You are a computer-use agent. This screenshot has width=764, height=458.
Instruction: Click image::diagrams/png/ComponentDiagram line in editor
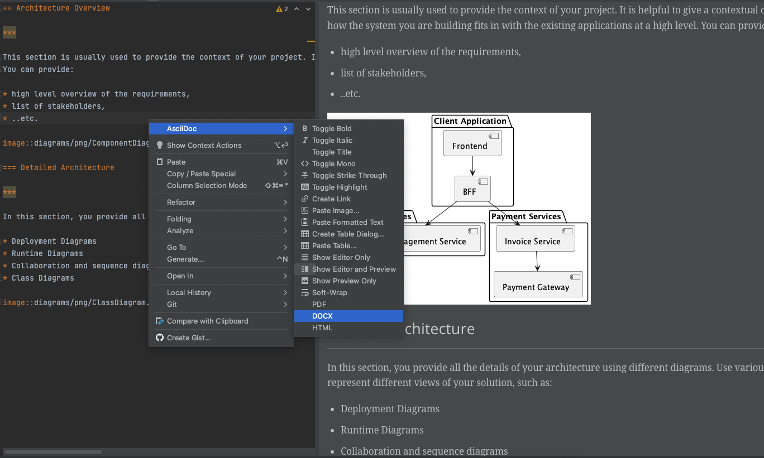(76, 143)
